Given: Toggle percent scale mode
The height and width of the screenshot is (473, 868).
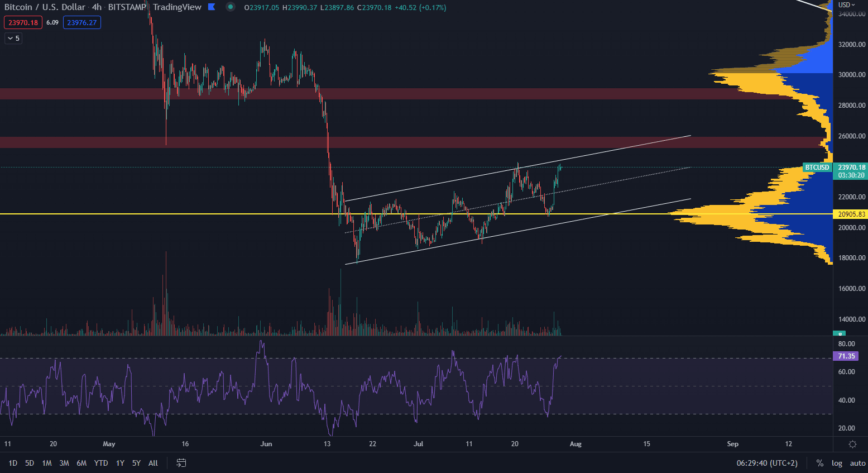Looking at the screenshot, I should 819,463.
